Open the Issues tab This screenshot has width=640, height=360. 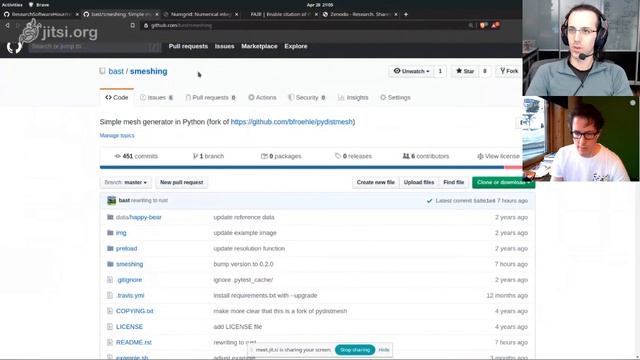point(156,98)
